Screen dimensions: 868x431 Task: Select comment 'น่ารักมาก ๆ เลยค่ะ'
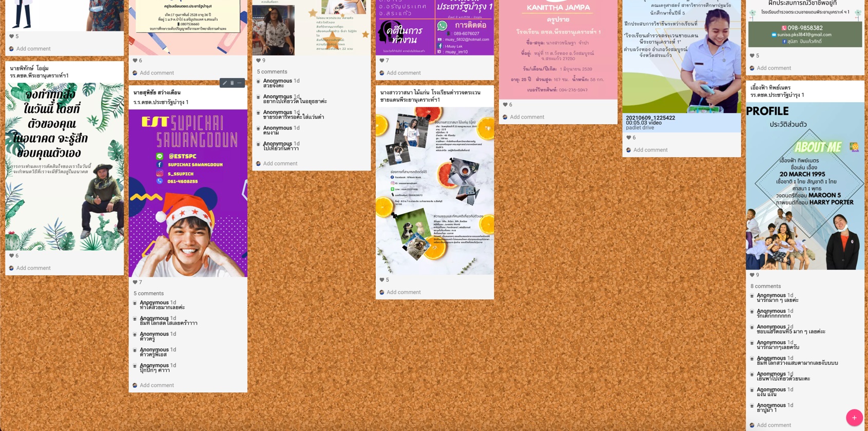(x=778, y=301)
